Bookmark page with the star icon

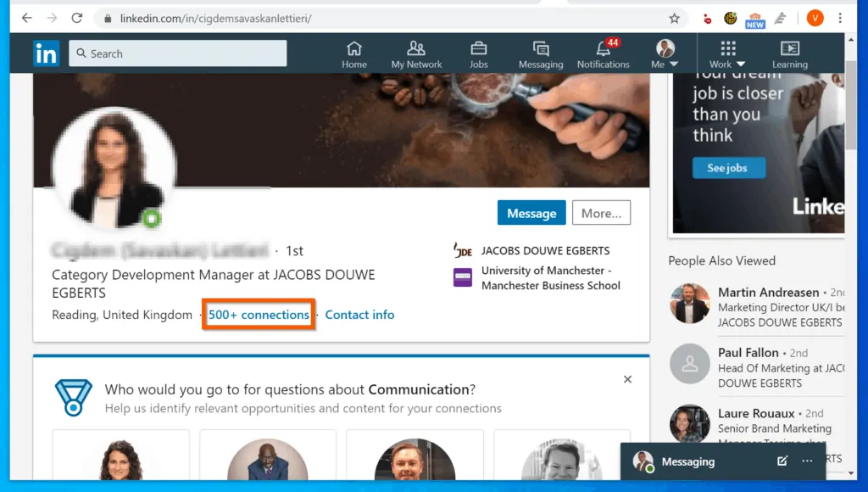[674, 19]
